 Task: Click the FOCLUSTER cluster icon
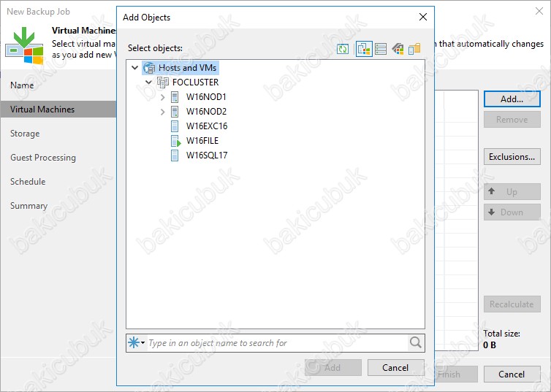pyautogui.click(x=163, y=82)
